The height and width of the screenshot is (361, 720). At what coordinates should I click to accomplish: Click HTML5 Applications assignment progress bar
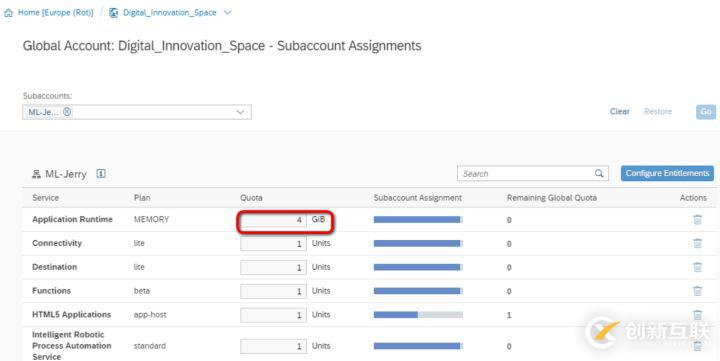point(418,315)
